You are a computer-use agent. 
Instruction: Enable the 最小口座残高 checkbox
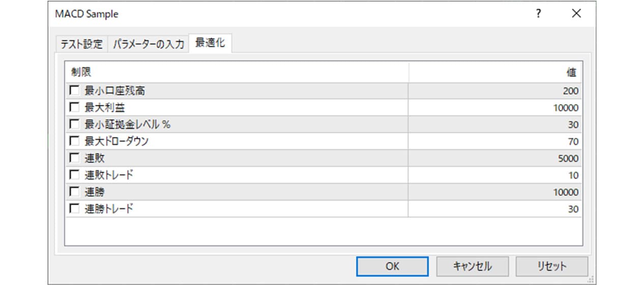click(74, 91)
